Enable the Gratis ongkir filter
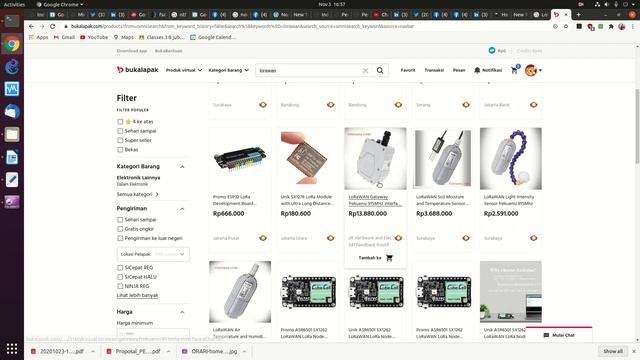 click(x=120, y=229)
